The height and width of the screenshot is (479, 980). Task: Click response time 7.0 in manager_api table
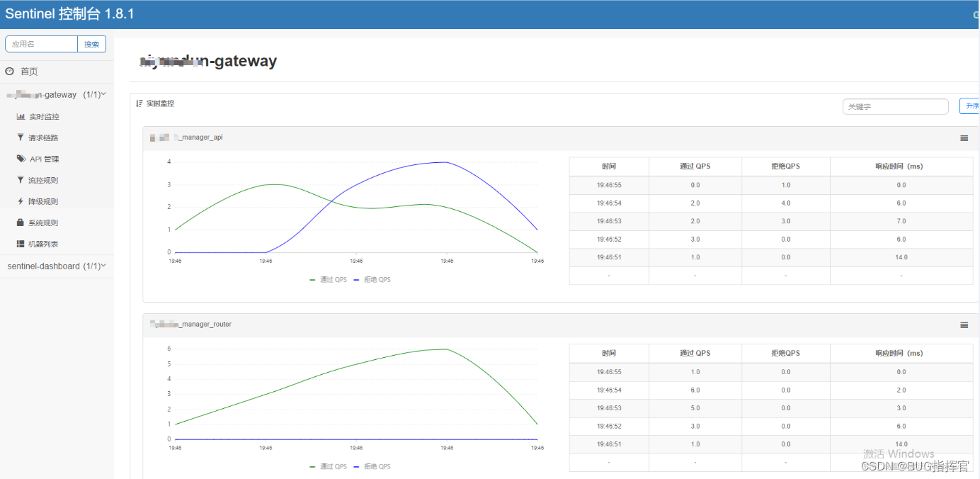[x=901, y=221]
